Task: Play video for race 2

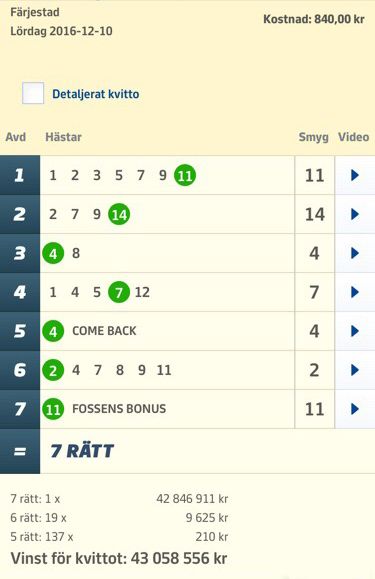Action: (x=355, y=214)
